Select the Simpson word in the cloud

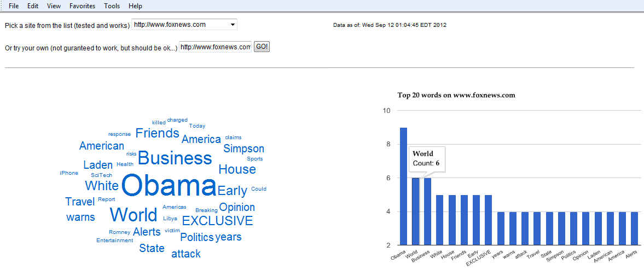coord(244,148)
